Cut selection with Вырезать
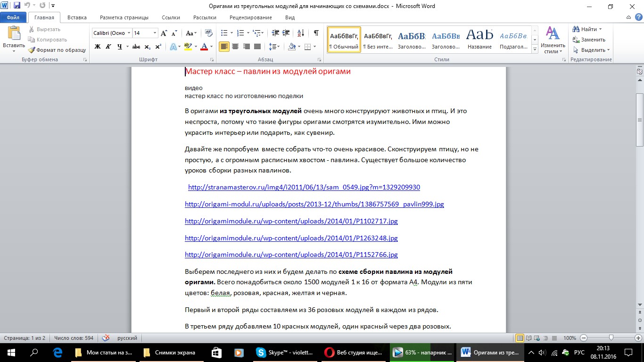Screen dimensions: 644x362 point(44,29)
